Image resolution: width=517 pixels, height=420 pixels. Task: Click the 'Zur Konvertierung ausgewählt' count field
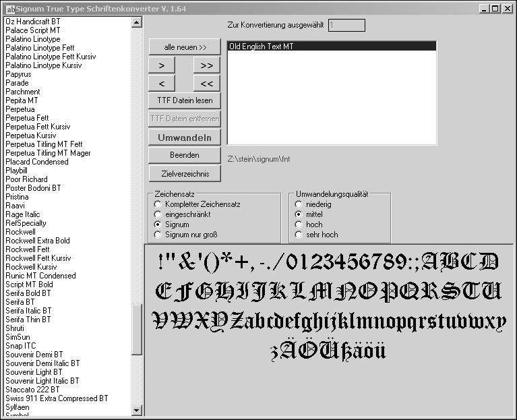(346, 26)
